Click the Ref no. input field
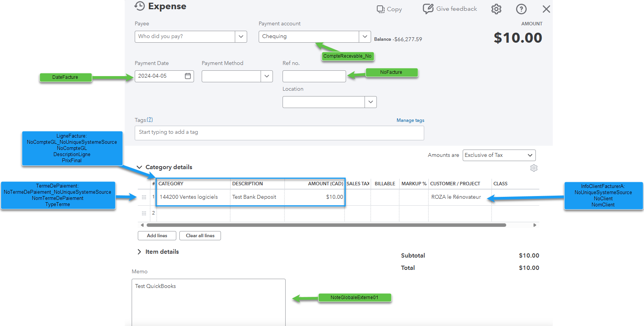644x326 pixels. (x=314, y=76)
